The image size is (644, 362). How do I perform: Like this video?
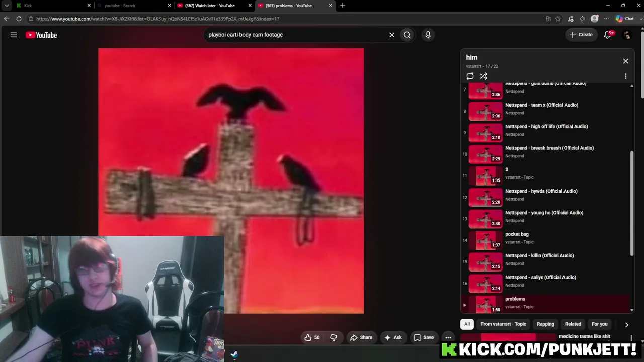coord(312,337)
